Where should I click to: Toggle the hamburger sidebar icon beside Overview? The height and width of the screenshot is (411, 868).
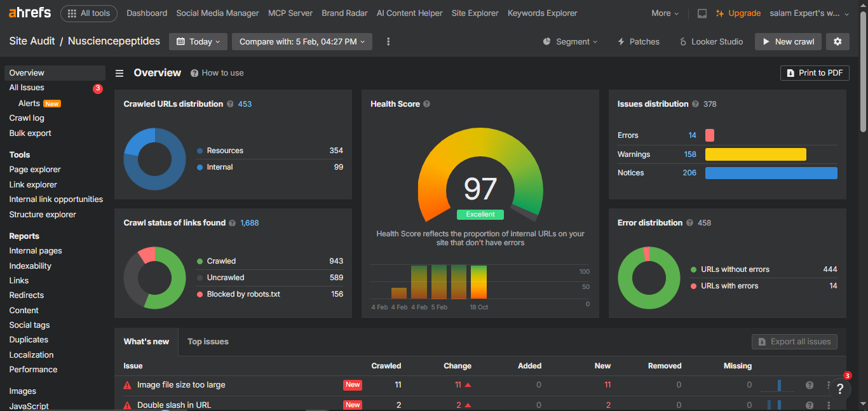(119, 73)
